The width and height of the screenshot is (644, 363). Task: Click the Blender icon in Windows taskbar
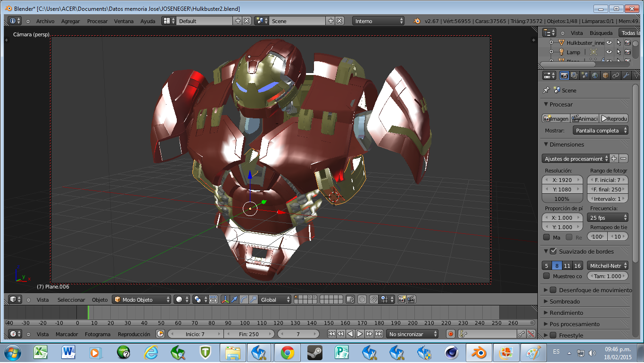479,352
